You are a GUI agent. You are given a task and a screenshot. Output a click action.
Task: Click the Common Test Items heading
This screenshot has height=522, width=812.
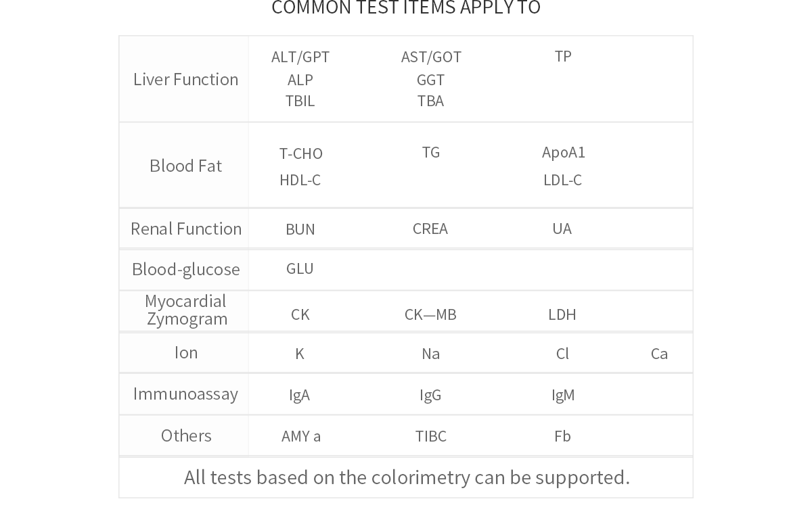coord(406,7)
